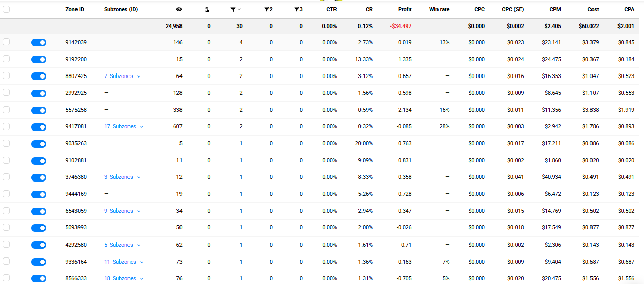Tick the checkbox for zone 9192200
The image size is (644, 284).
[6, 59]
